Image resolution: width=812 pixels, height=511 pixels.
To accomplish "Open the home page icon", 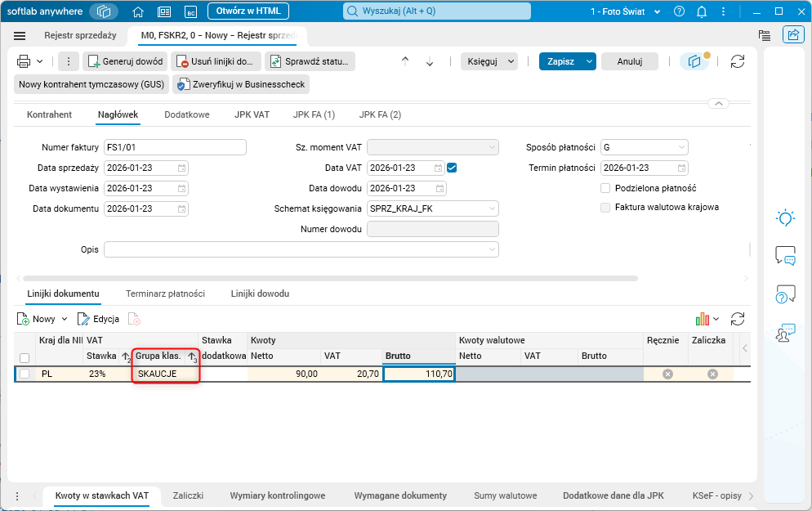I will [138, 11].
